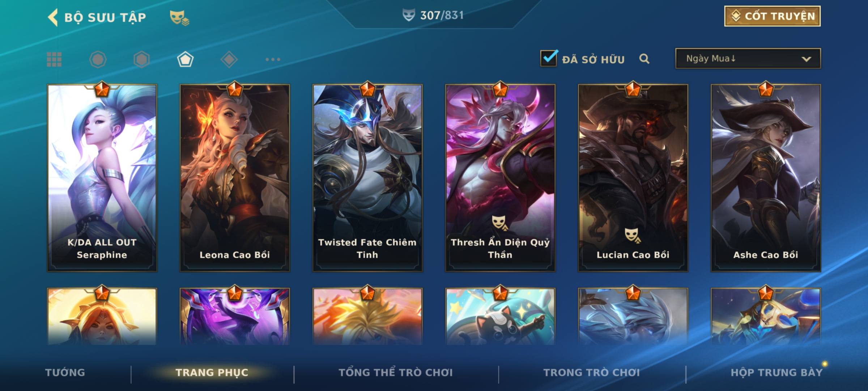Select the all-skins grid filter icon
This screenshot has width=868, height=391.
[54, 59]
